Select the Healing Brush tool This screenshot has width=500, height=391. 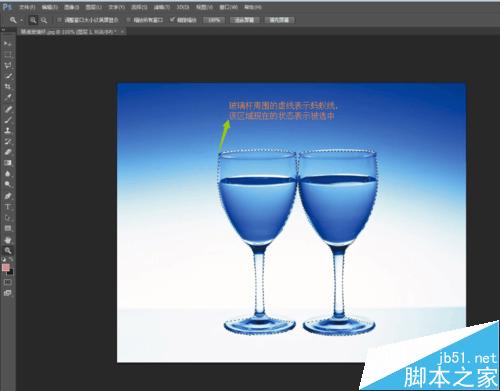(8, 109)
